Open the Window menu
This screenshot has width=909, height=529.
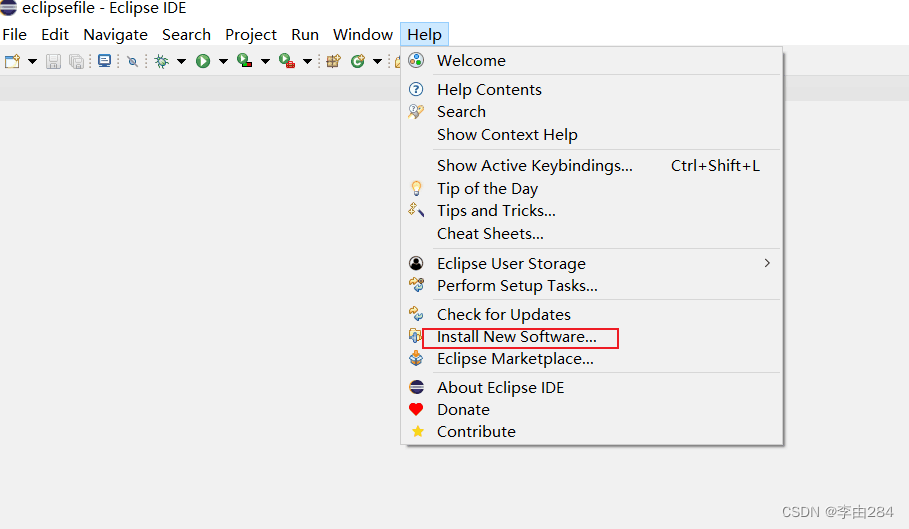pos(363,35)
